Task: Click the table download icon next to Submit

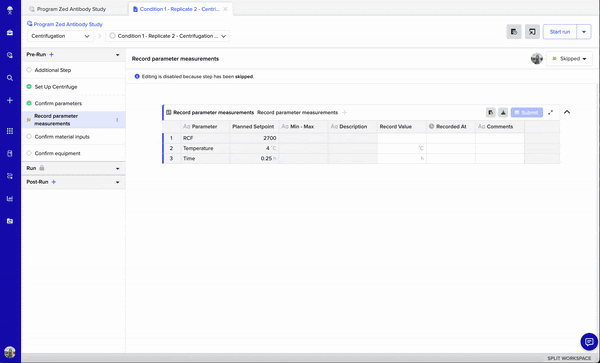Action: click(x=503, y=112)
